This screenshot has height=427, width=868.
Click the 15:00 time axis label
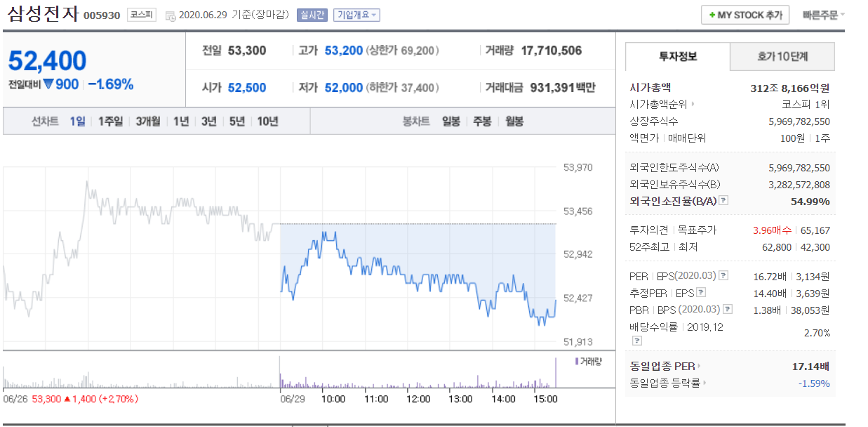tap(545, 399)
